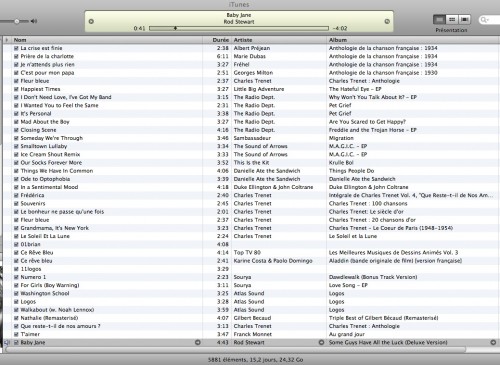
Task: Select the track Our Socks Forever More
Action: 51,163
